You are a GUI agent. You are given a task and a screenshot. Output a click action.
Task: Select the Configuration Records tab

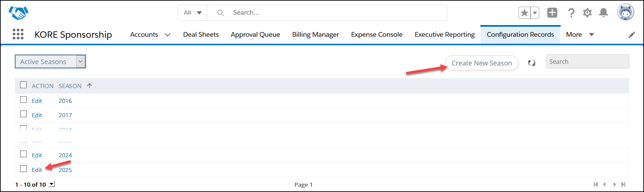click(x=520, y=34)
